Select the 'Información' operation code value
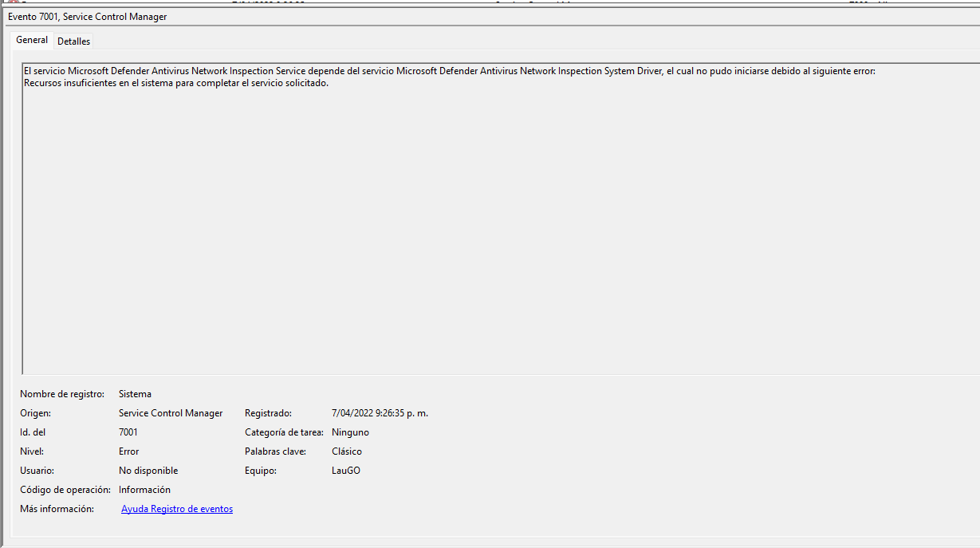Viewport: 980px width, 548px height. 144,490
